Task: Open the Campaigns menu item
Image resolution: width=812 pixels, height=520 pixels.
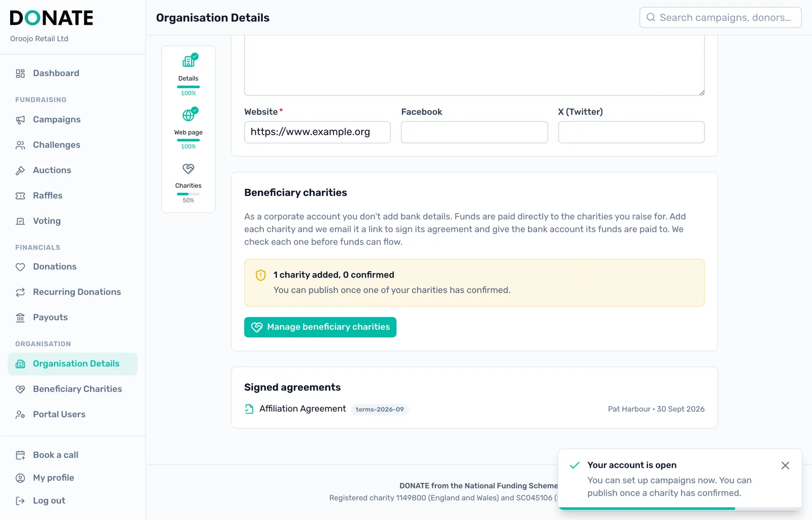Action: pos(73,120)
